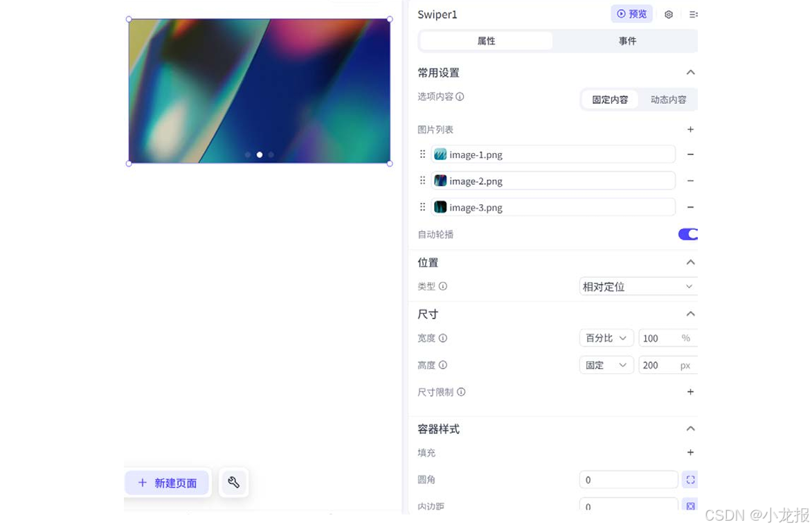The width and height of the screenshot is (812, 529).
Task: Select the second carousel pagination dot
Action: pyautogui.click(x=259, y=155)
